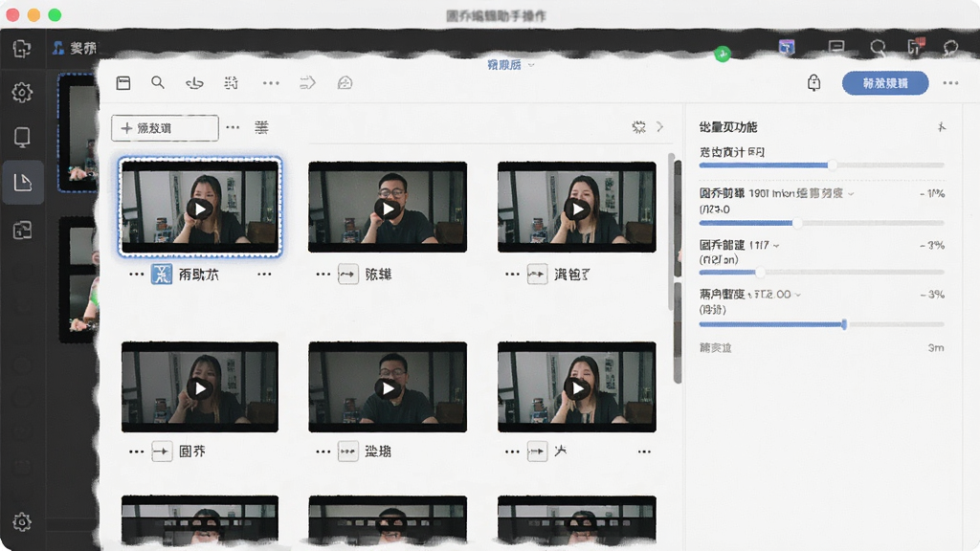Expand the blue title dropdown above the toolbar
Screen dimensions: 980x551
pyautogui.click(x=511, y=64)
